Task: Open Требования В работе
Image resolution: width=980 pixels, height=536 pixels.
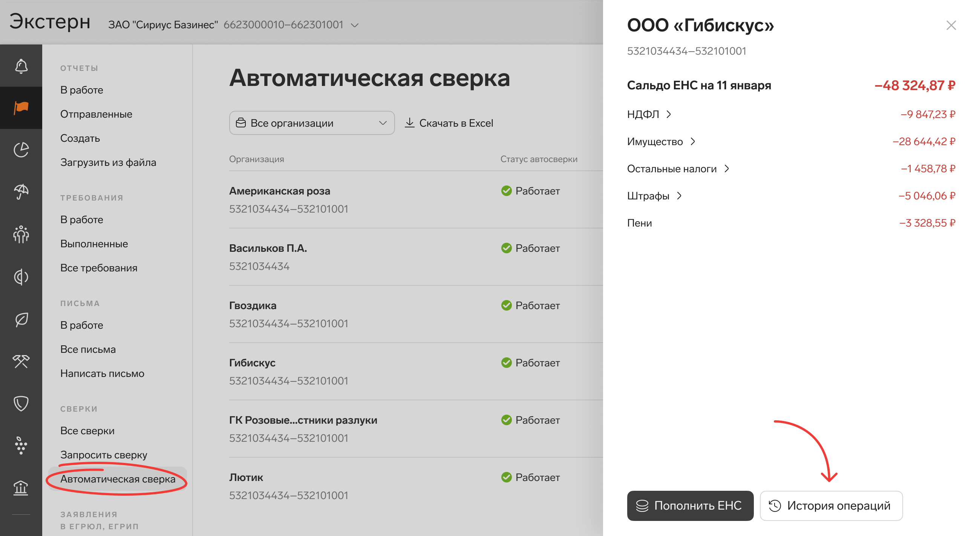Action: pos(81,219)
